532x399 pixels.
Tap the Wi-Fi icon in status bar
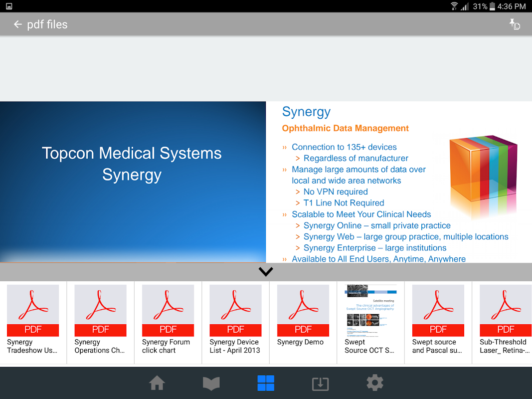click(454, 6)
